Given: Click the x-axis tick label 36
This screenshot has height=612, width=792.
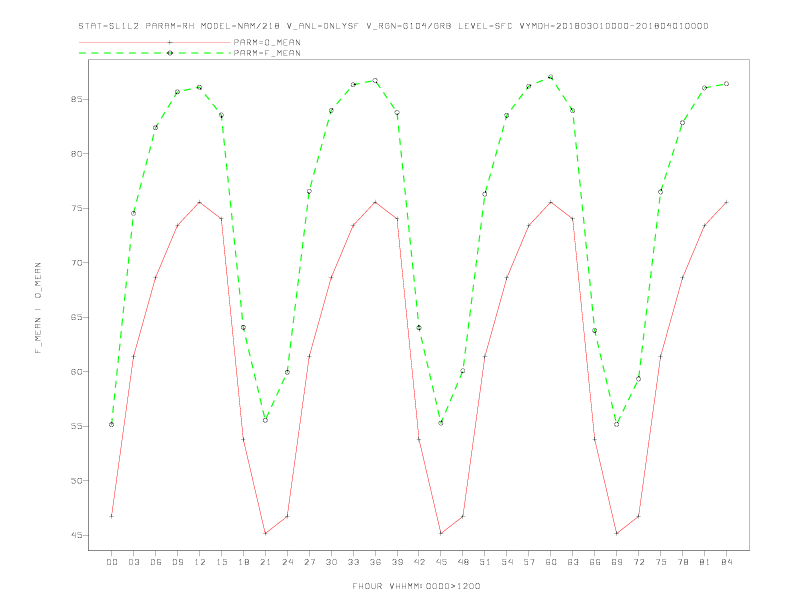Looking at the screenshot, I should click(375, 562).
